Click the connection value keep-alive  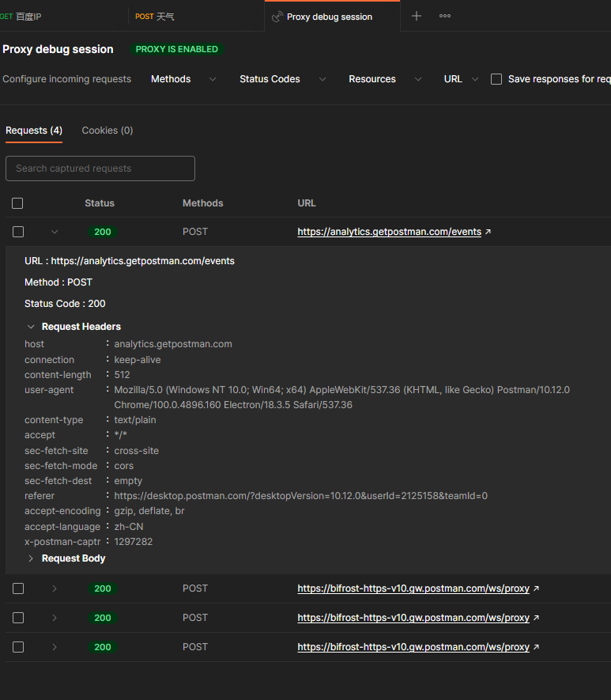pos(138,360)
